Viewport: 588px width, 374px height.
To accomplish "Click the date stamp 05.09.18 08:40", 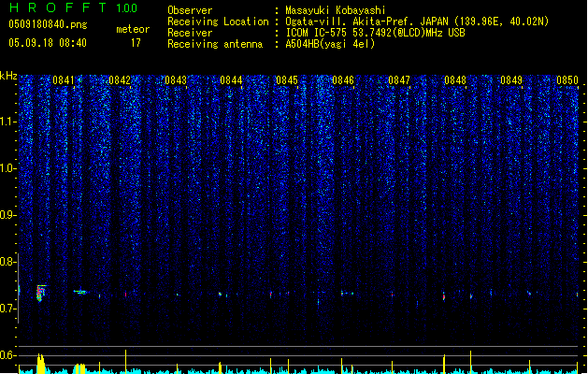I will click(48, 43).
